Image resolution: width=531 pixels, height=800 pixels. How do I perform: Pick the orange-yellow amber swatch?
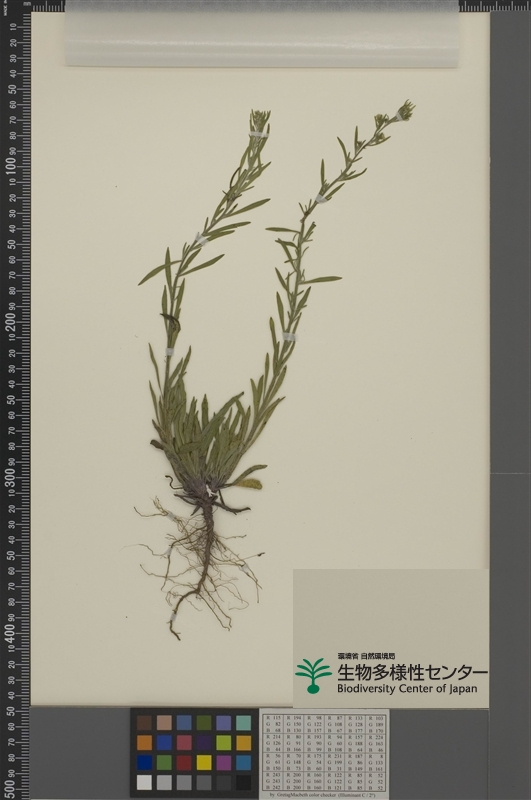click(244, 743)
